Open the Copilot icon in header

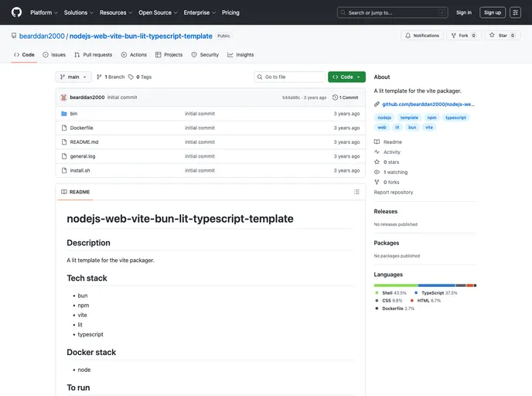[x=515, y=12]
